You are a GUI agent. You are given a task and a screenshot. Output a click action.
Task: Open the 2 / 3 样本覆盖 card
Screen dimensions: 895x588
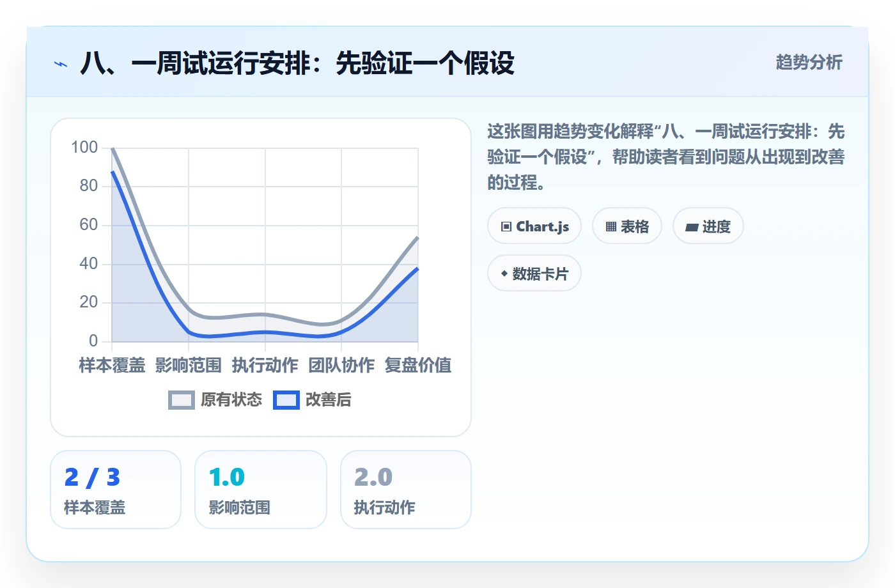click(116, 490)
